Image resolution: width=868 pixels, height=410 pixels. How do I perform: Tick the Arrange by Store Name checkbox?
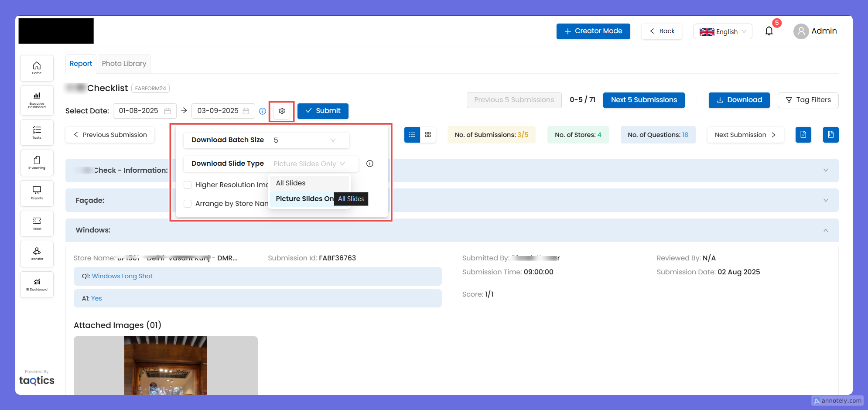point(188,204)
